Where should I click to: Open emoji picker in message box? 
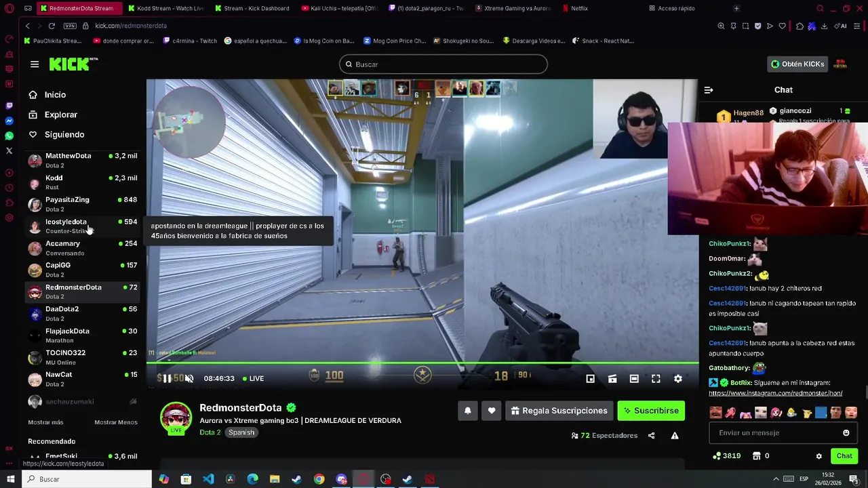[846, 432]
